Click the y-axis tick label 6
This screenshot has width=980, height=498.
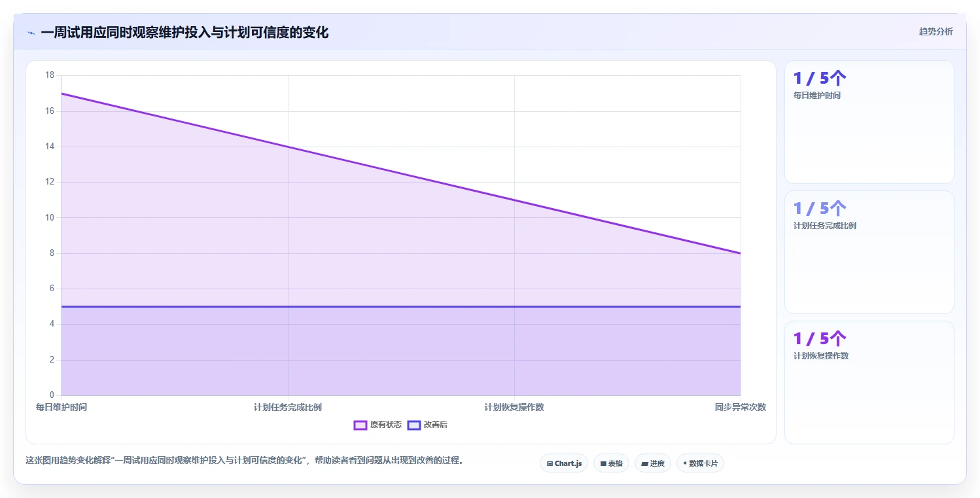point(52,289)
